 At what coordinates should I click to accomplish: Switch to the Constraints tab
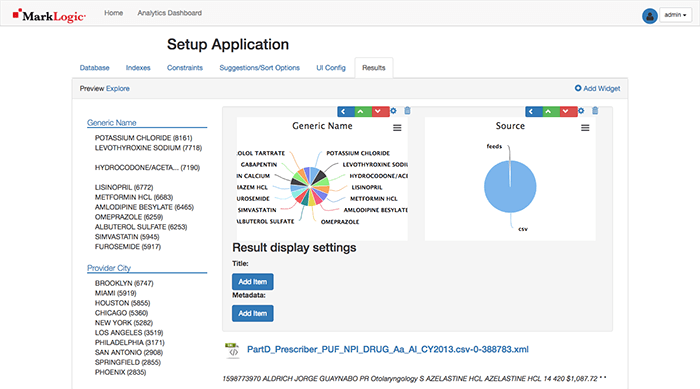point(185,68)
